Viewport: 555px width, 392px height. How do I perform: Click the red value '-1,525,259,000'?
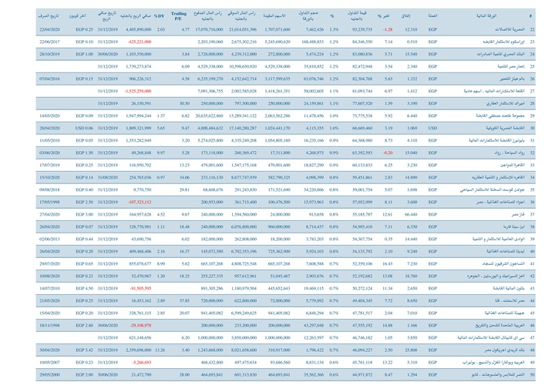click(138, 92)
